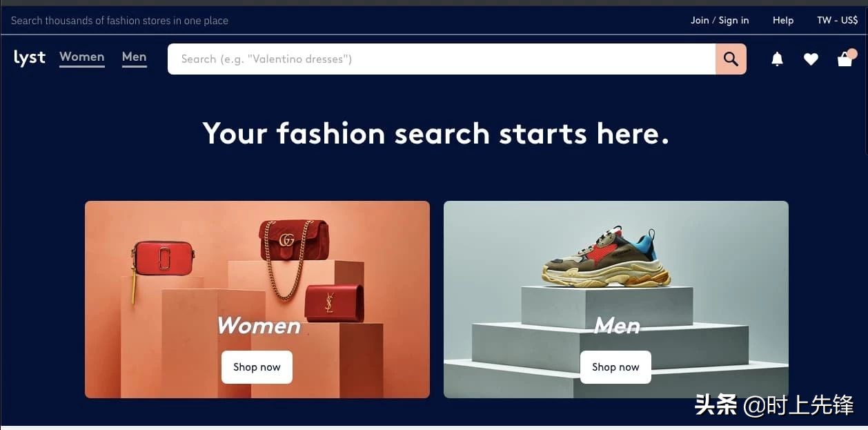Open the shopping bag icon
The image size is (868, 430).
click(x=845, y=59)
